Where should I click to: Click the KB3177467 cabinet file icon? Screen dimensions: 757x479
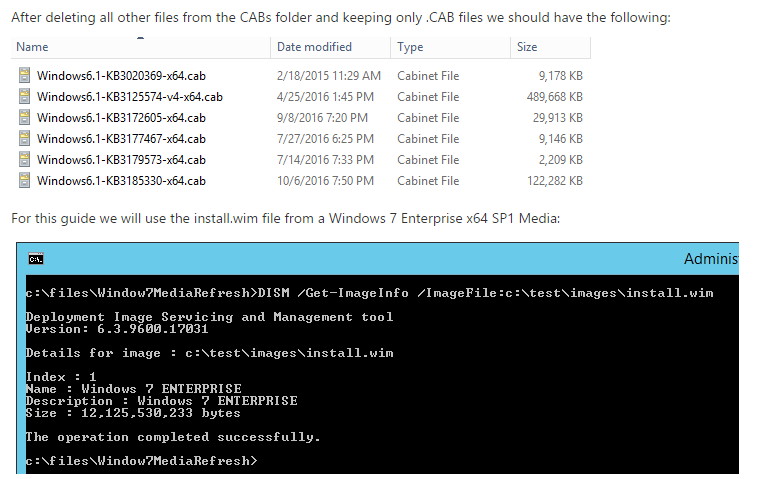click(x=24, y=139)
